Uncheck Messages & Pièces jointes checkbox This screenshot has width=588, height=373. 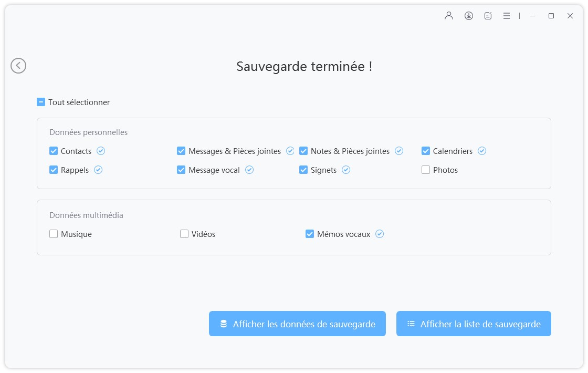(181, 151)
